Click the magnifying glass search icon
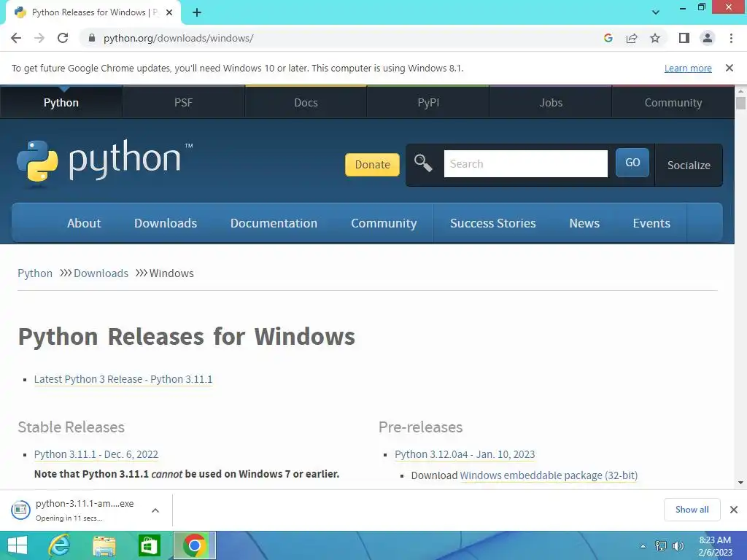This screenshot has height=560, width=747. click(422, 163)
